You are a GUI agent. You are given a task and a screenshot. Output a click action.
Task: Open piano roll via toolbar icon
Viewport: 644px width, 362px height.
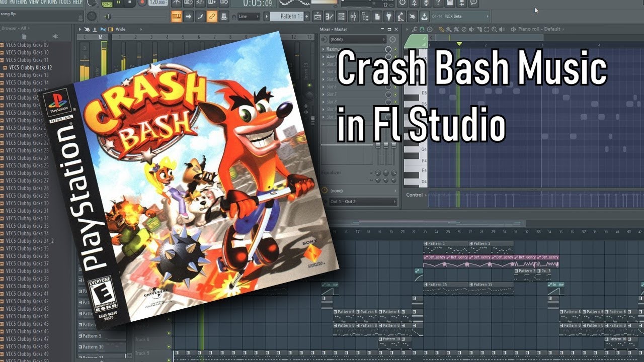pyautogui.click(x=330, y=17)
